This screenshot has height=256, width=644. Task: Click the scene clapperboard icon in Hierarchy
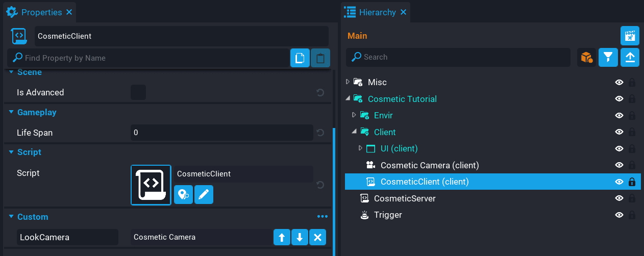coord(630,36)
